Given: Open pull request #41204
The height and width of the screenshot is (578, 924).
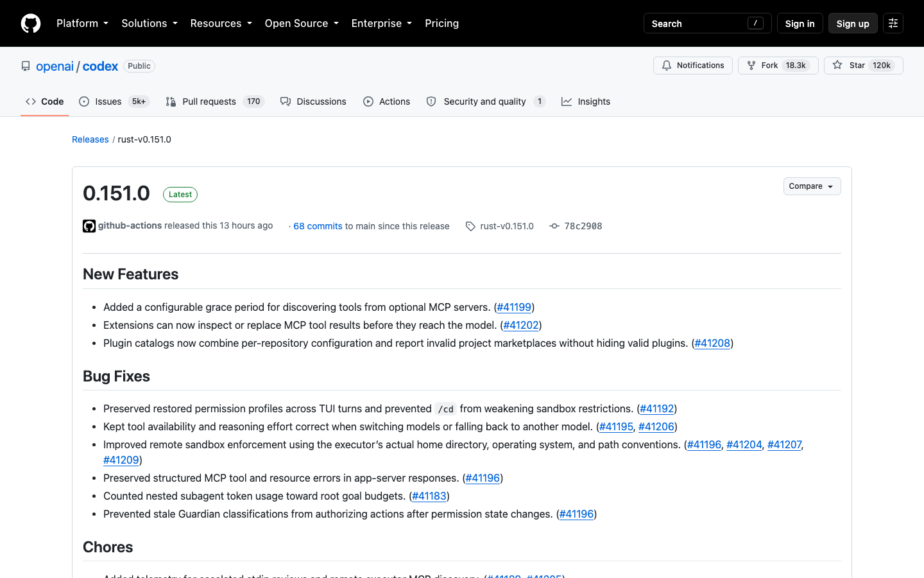Looking at the screenshot, I should click(x=744, y=444).
